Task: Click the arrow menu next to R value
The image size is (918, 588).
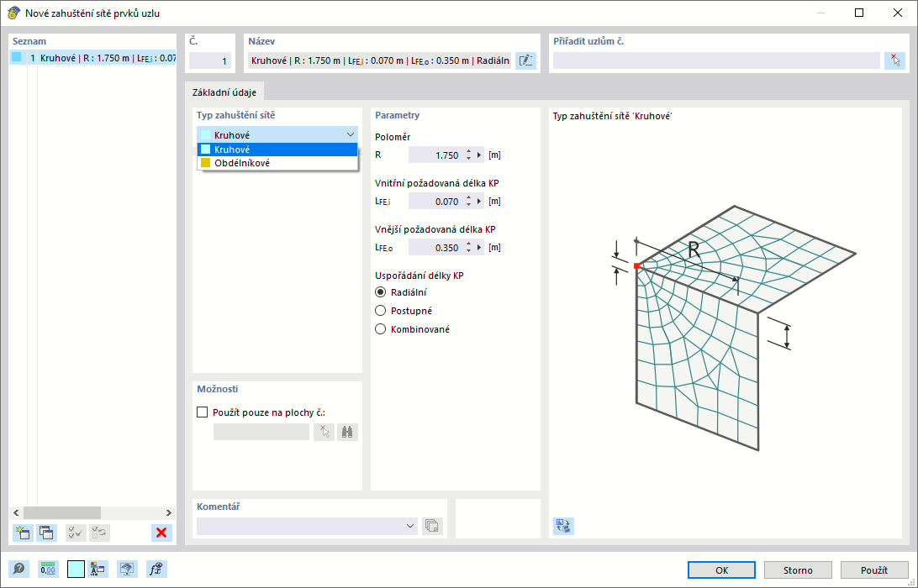Action: [480, 155]
